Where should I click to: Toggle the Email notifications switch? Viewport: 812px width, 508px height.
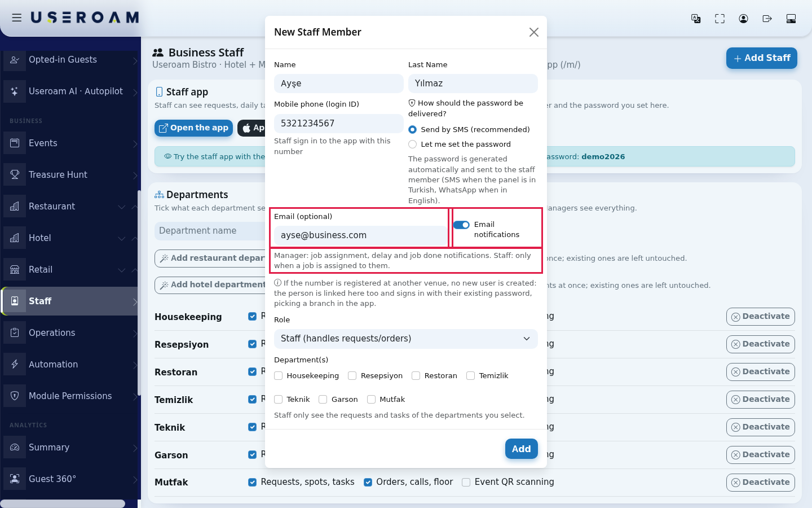coord(461,225)
